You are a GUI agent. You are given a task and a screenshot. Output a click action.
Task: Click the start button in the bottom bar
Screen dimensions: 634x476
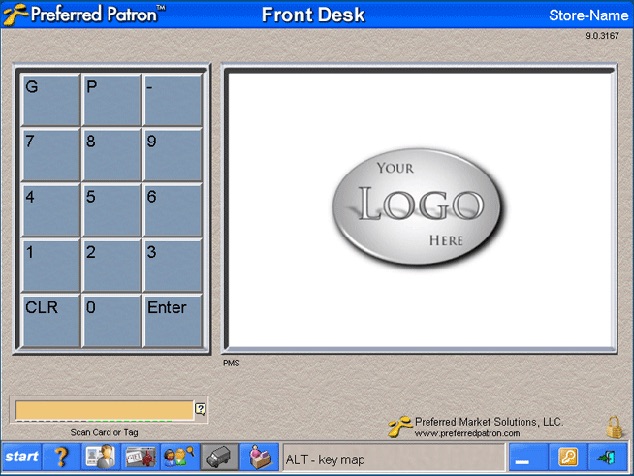(x=22, y=457)
